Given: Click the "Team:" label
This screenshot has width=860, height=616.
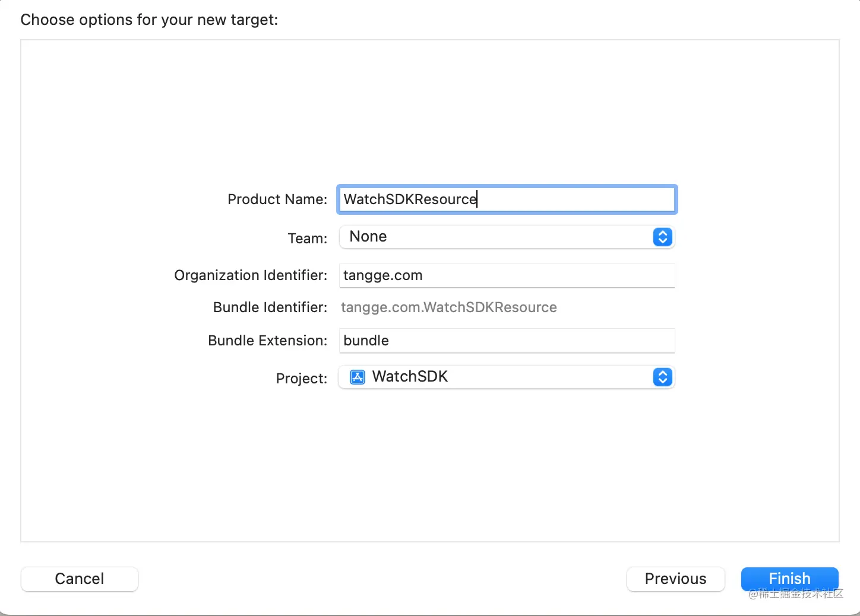Looking at the screenshot, I should coord(307,239).
